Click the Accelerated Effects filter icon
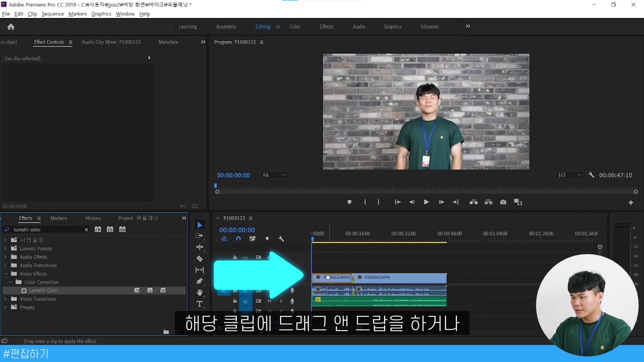The height and width of the screenshot is (362, 644). click(98, 229)
